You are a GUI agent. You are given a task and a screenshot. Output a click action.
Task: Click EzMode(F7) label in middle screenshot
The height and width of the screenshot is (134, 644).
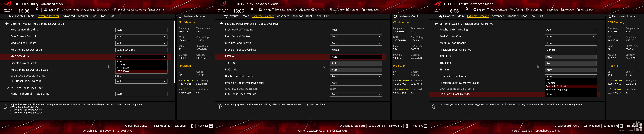click(396, 126)
